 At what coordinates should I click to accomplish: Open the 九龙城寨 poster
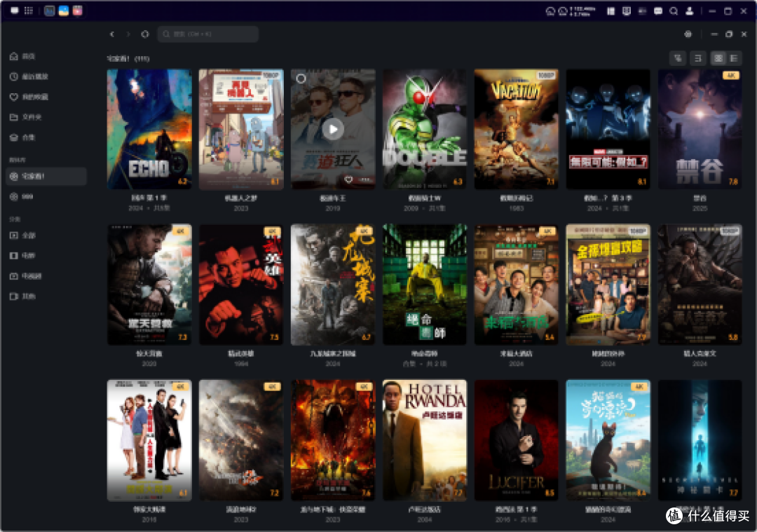(333, 285)
